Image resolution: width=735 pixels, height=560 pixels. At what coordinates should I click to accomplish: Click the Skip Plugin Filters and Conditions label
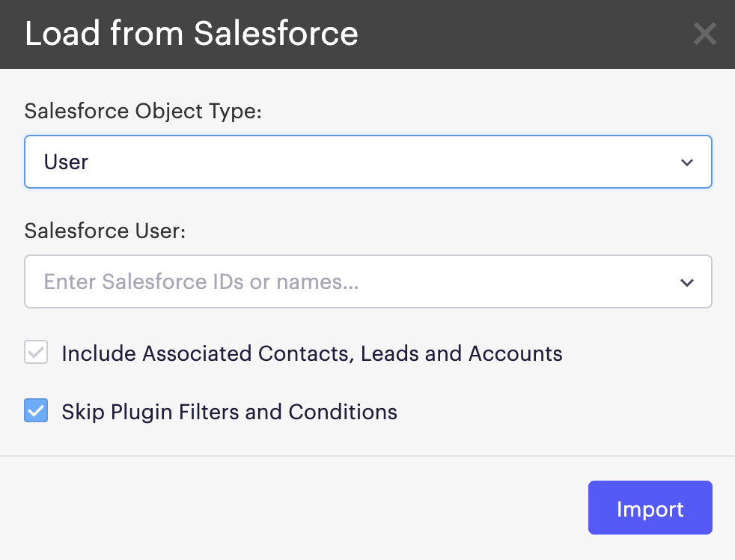pyautogui.click(x=229, y=412)
